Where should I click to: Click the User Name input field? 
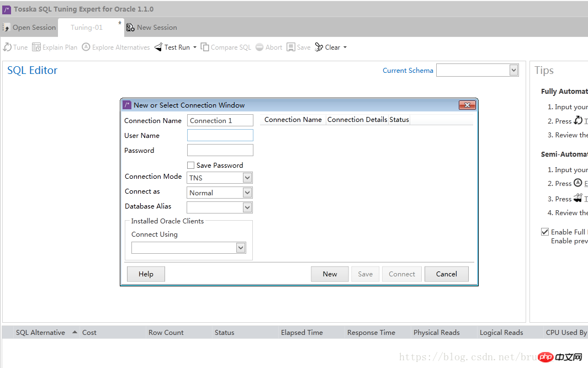pyautogui.click(x=220, y=135)
